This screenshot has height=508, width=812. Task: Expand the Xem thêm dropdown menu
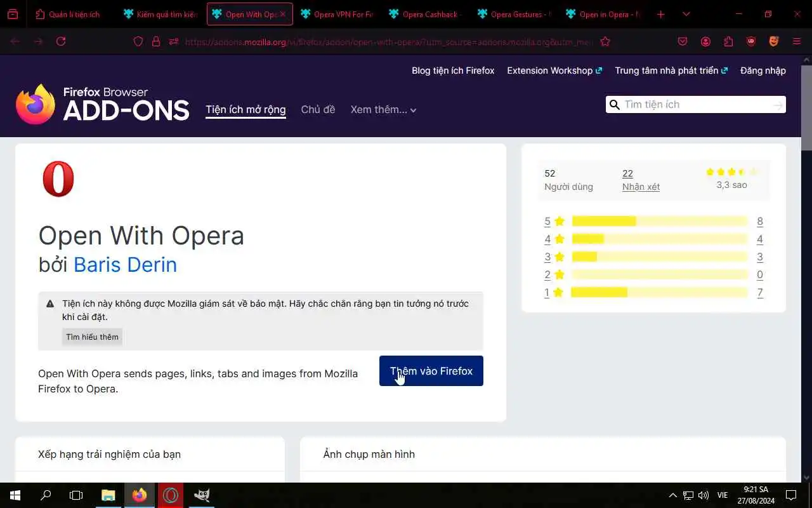coord(383,109)
